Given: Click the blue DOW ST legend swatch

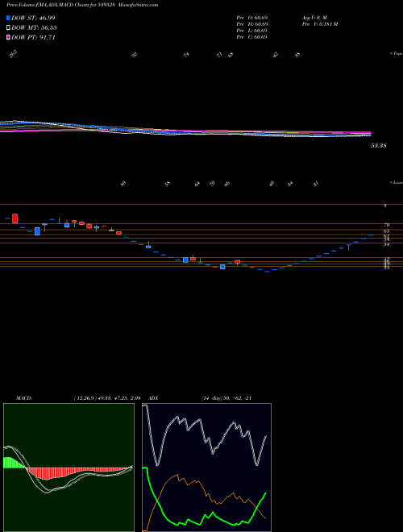Looking at the screenshot, I should point(8,18).
